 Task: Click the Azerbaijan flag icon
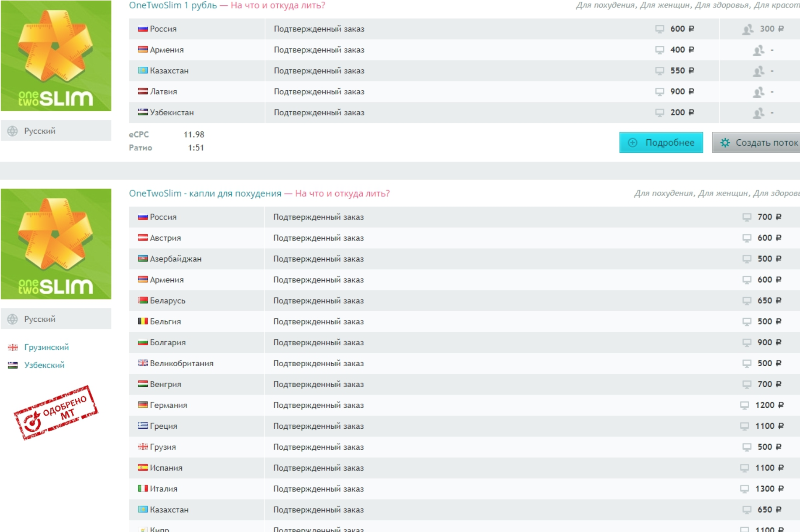[143, 258]
